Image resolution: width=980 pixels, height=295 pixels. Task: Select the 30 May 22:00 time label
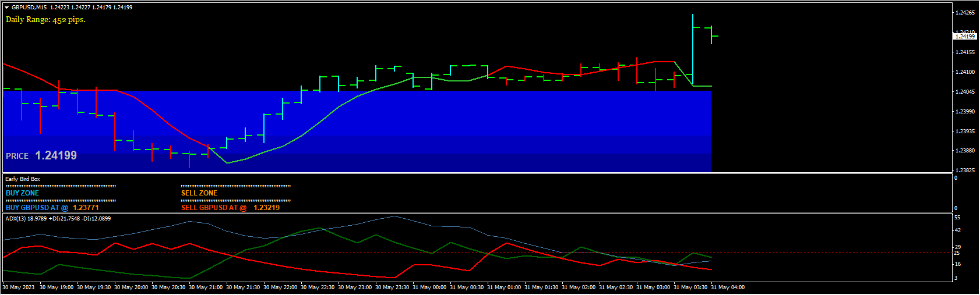(280, 287)
